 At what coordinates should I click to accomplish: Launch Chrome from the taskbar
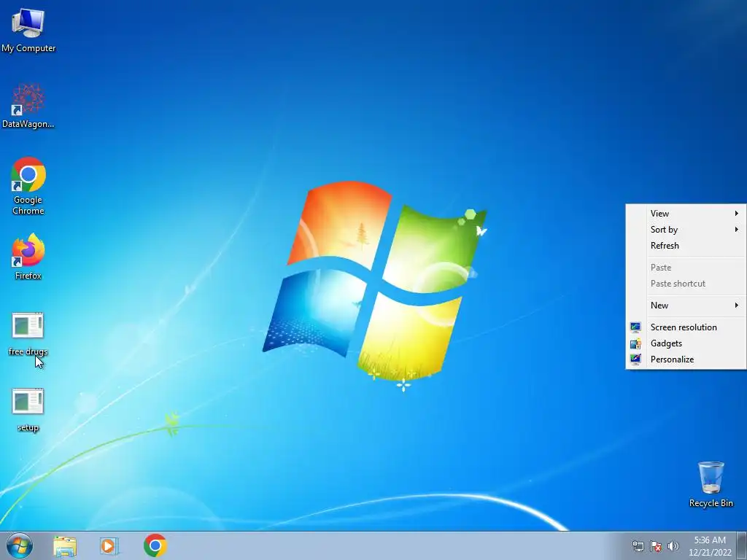click(155, 545)
